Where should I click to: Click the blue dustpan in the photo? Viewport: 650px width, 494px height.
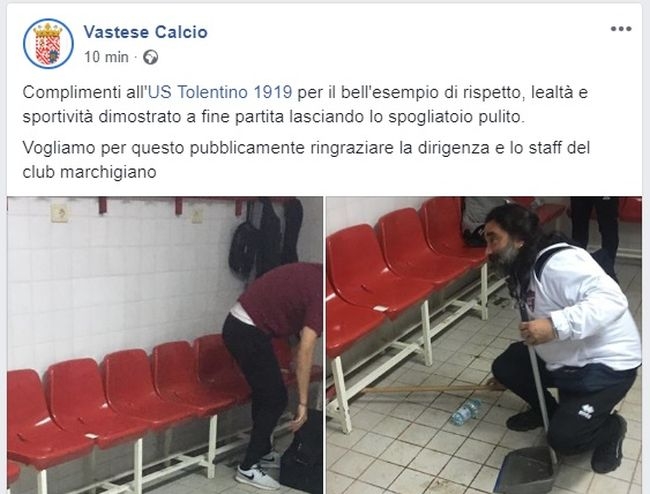[526, 470]
